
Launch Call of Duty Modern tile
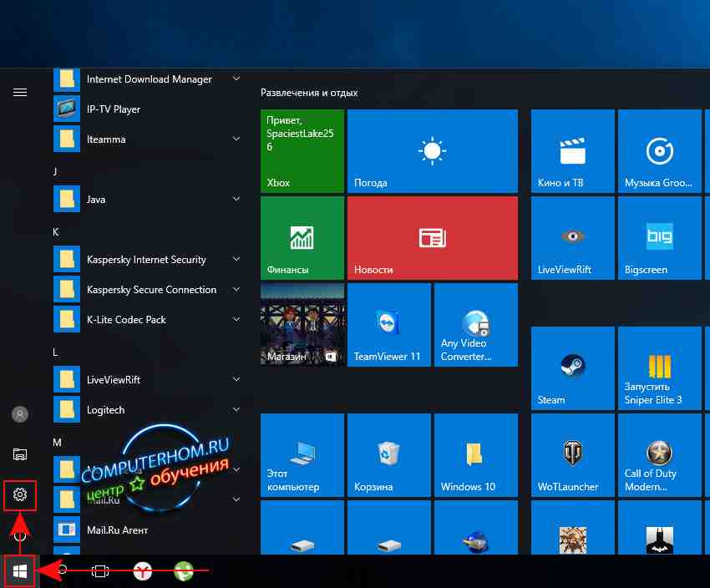pos(660,455)
